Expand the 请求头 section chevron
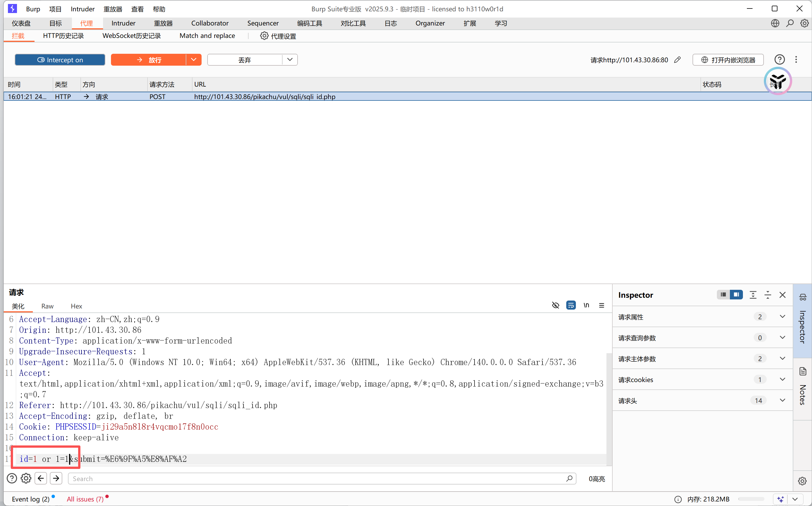Screen dimensions: 812x506 coord(783,400)
